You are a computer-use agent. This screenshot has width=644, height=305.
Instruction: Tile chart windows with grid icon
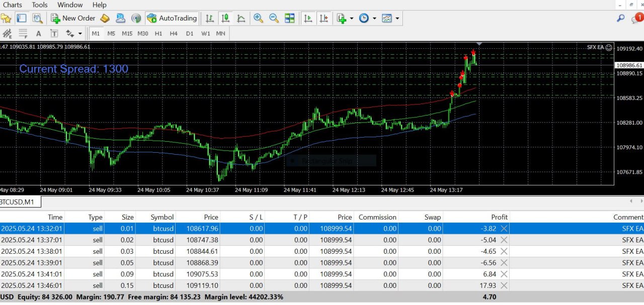(290, 18)
